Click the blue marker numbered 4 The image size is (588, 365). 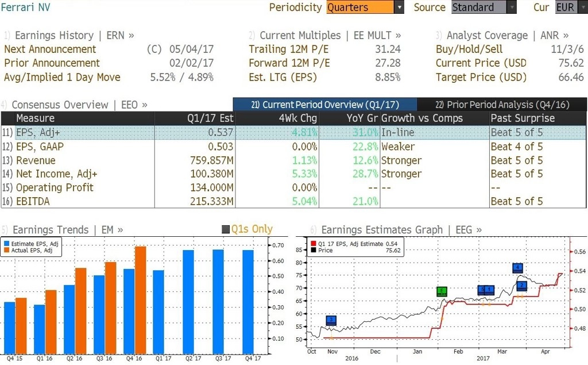(517, 268)
